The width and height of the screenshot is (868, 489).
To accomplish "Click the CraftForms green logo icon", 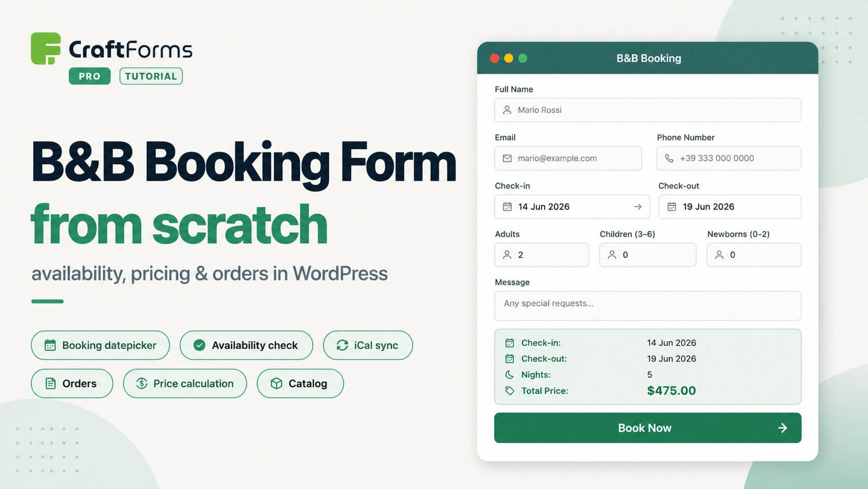I will (x=46, y=48).
